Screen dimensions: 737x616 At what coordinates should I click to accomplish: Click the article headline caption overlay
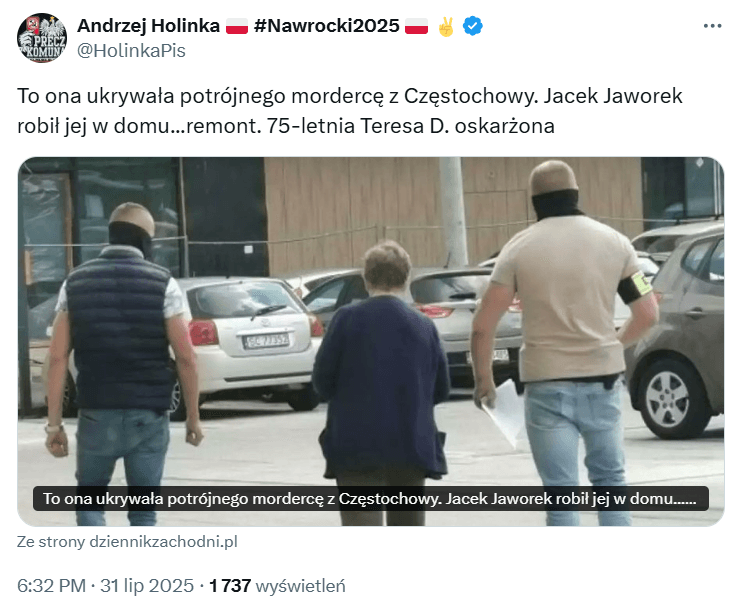click(371, 499)
